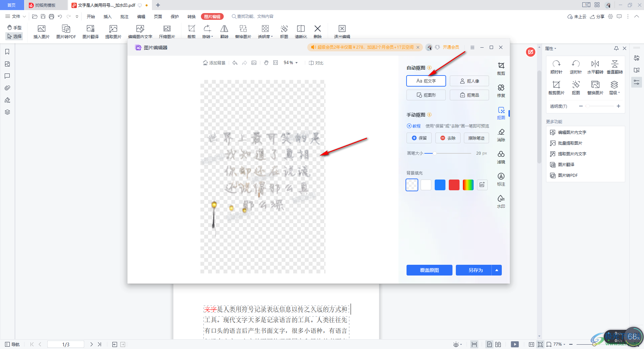The height and width of the screenshot is (349, 644).
Task: Click 提取图片 ribbon tool
Action: (x=113, y=32)
